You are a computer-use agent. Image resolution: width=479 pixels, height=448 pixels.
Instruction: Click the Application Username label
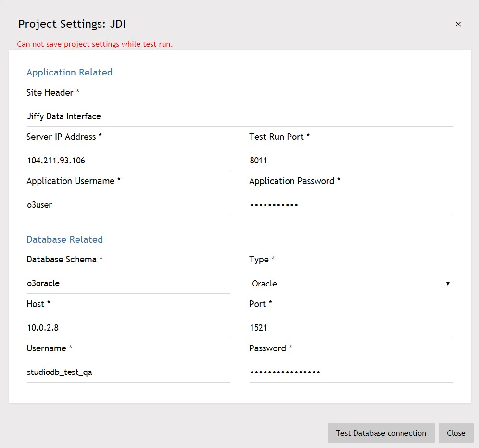(x=74, y=181)
